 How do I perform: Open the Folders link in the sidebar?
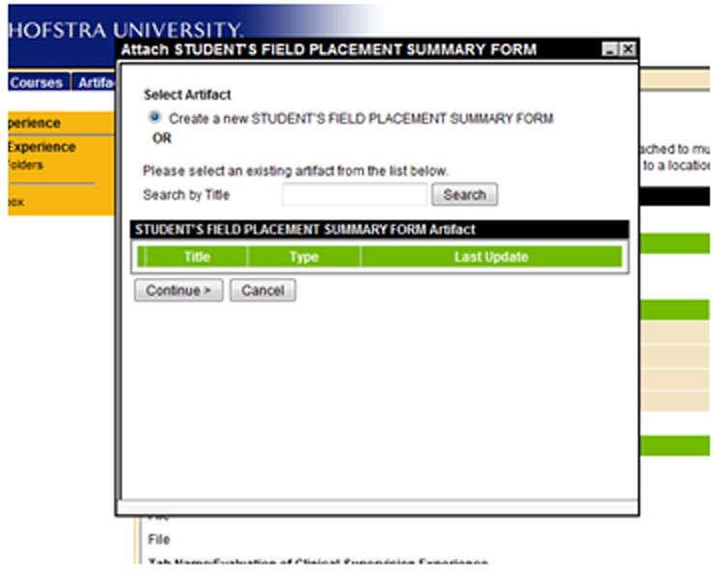point(26,165)
